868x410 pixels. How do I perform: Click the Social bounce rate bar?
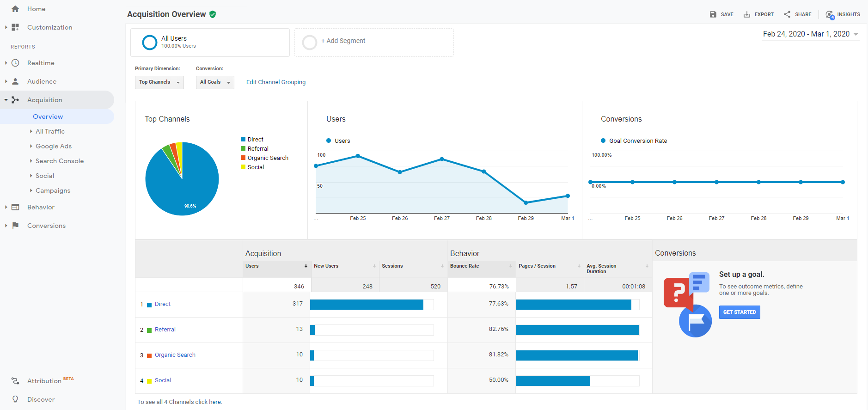(x=553, y=381)
